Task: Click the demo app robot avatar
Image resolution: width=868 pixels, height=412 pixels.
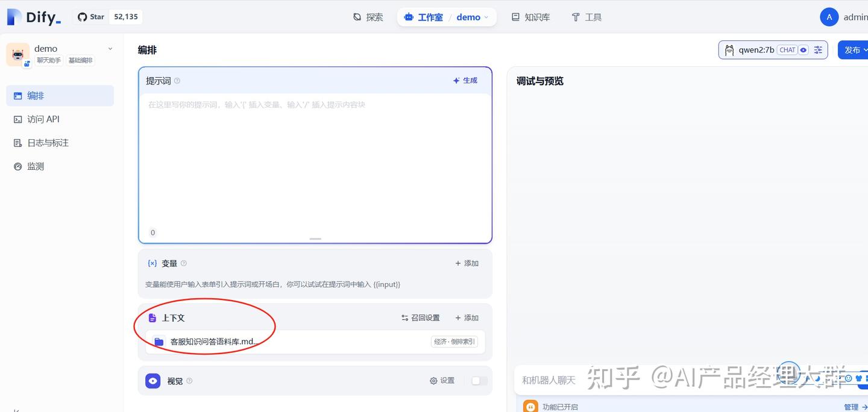Action: (x=17, y=55)
